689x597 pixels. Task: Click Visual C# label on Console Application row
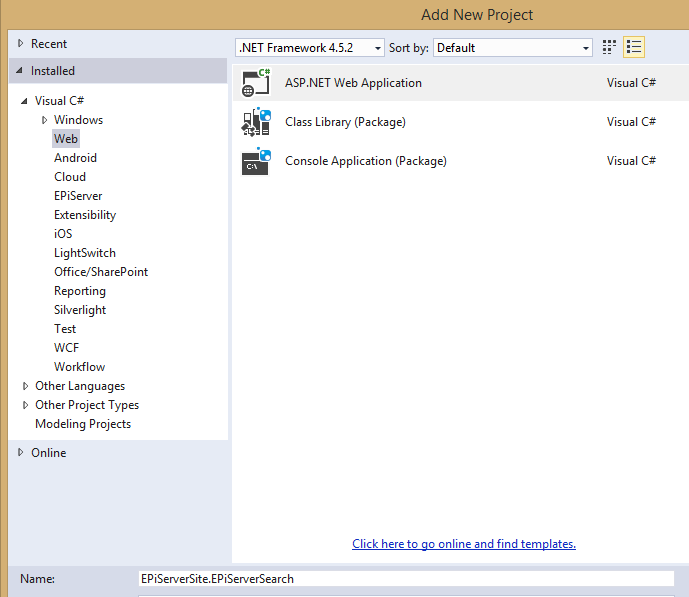(x=631, y=161)
